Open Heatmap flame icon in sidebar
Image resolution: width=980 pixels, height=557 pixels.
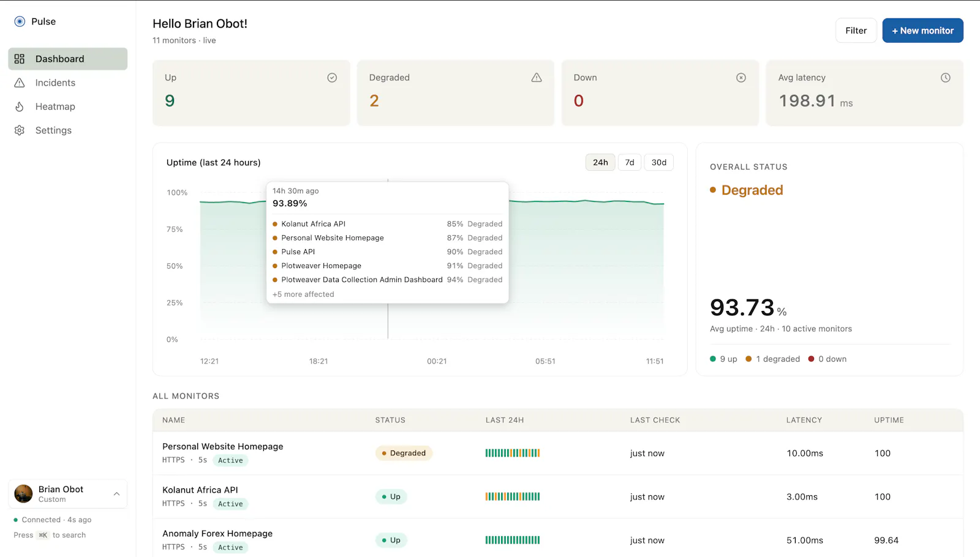[x=20, y=107]
